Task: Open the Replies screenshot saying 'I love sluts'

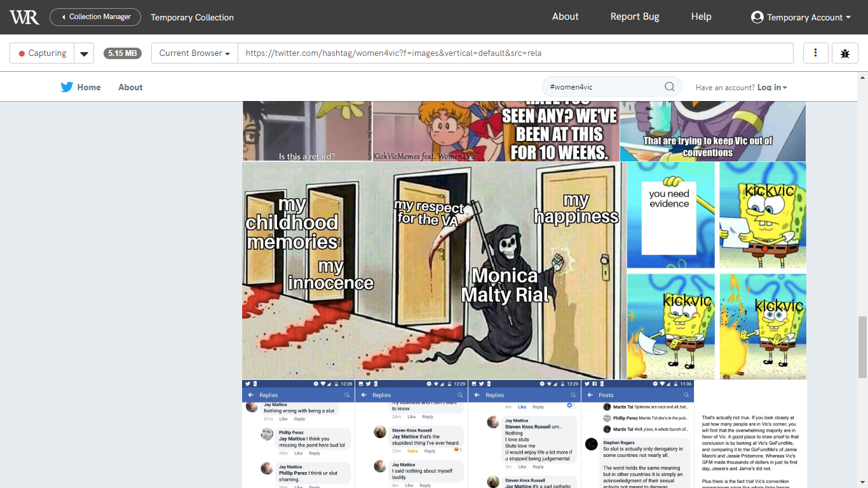Action: [524, 434]
